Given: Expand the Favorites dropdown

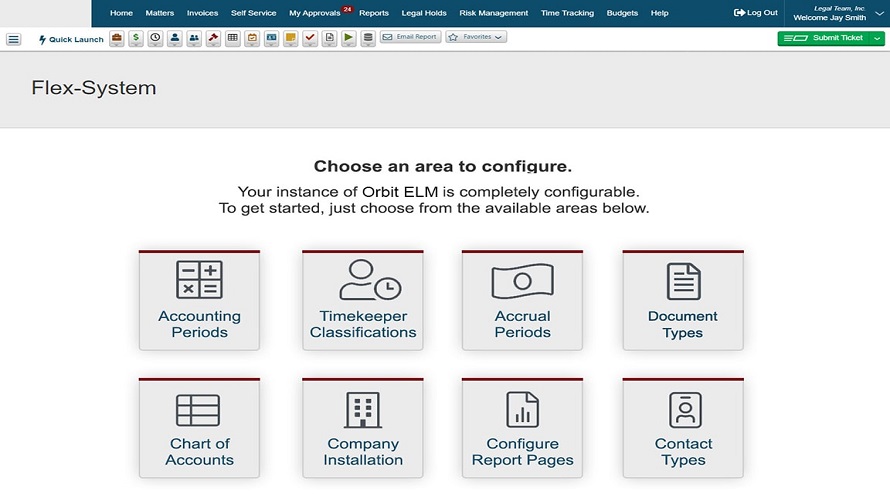Looking at the screenshot, I should [476, 37].
